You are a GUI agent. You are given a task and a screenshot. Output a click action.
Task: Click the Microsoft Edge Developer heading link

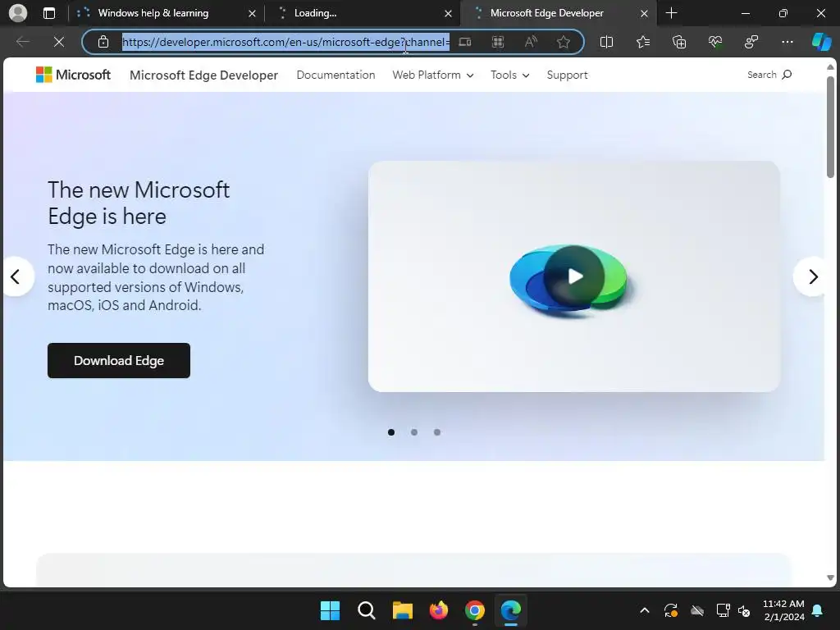[x=203, y=75]
